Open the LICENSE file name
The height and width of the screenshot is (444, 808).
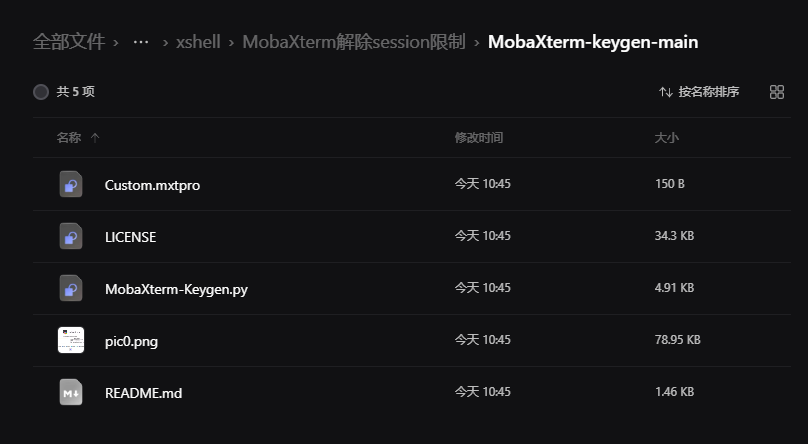click(130, 237)
